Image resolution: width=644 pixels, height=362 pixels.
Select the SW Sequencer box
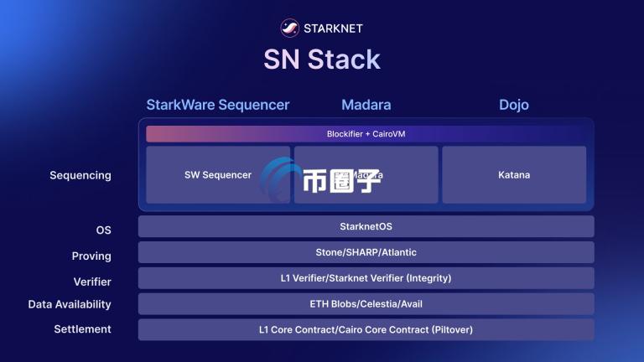218,175
